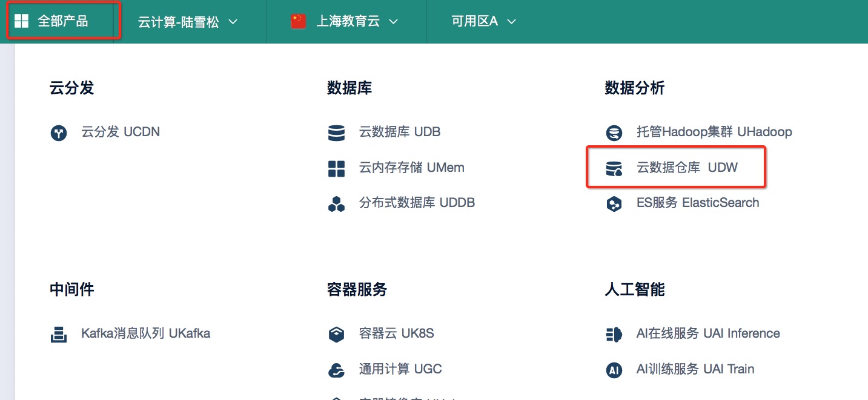868x400 pixels.
Task: Expand the 云计算-陆雪松 project dropdown
Action: coord(188,22)
